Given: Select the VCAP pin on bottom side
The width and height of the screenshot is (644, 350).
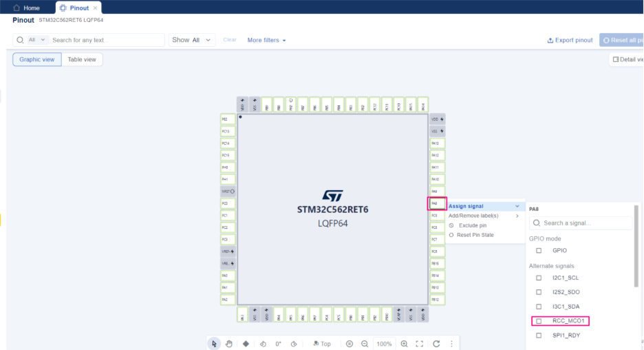Looking at the screenshot, I should [399, 315].
